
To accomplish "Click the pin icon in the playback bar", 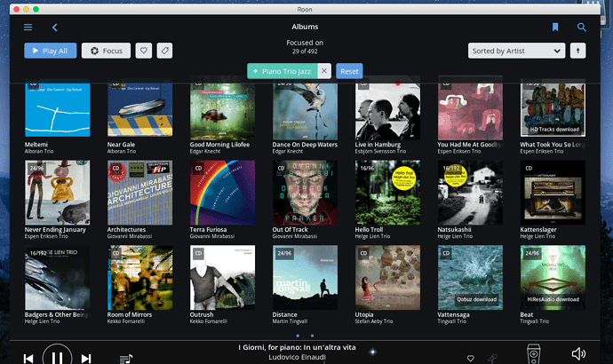I will click(x=492, y=358).
